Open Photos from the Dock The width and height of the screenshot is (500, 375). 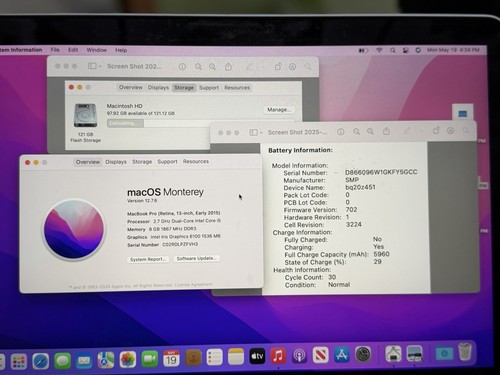point(128,359)
